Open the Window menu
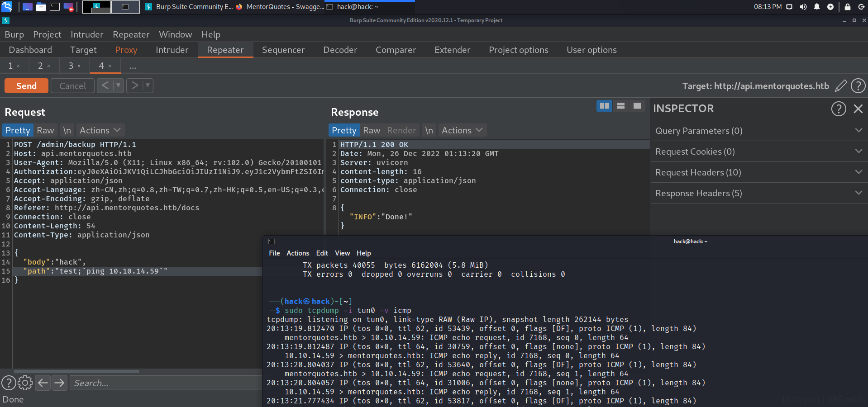Viewport: 868px width, 407px height. (176, 34)
